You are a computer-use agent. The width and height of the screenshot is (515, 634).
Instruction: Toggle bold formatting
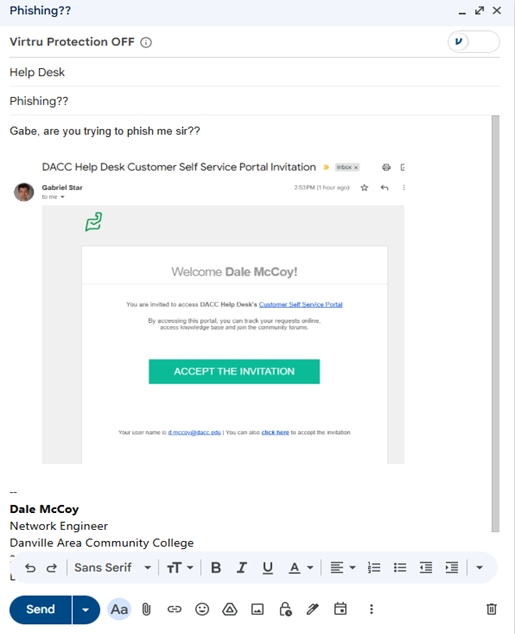click(x=216, y=568)
